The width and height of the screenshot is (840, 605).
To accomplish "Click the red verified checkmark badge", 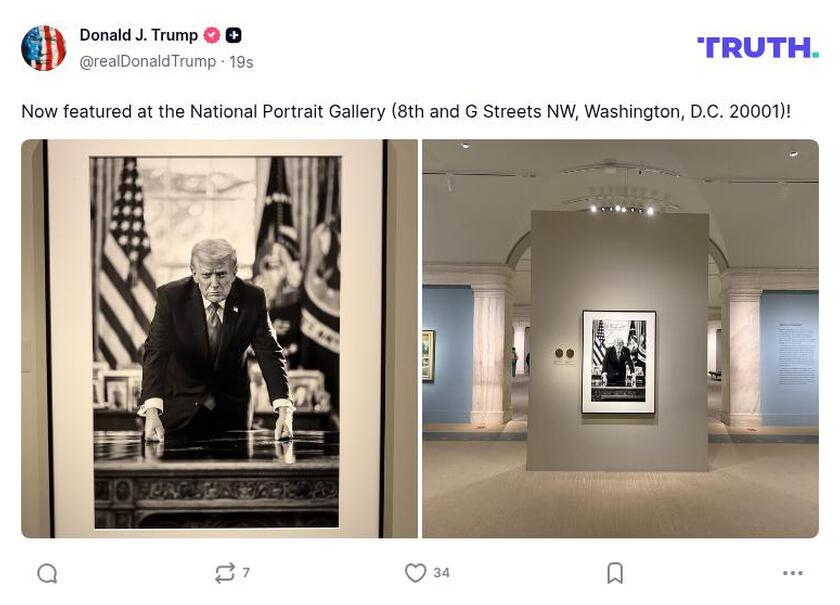I will 210,34.
